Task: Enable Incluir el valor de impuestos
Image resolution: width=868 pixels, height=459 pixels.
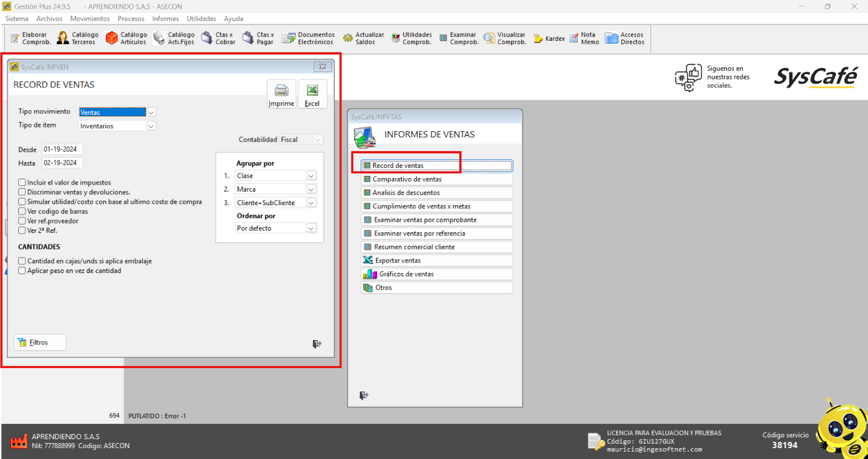Action: pyautogui.click(x=22, y=183)
